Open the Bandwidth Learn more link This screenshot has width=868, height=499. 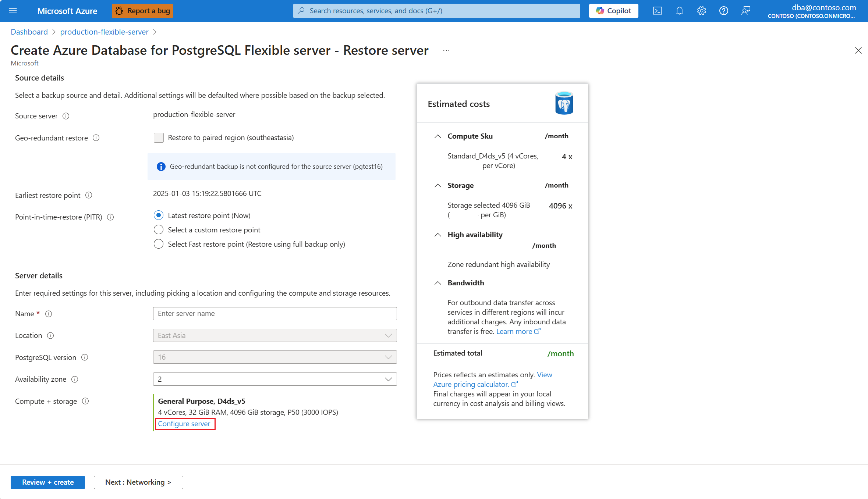(518, 331)
